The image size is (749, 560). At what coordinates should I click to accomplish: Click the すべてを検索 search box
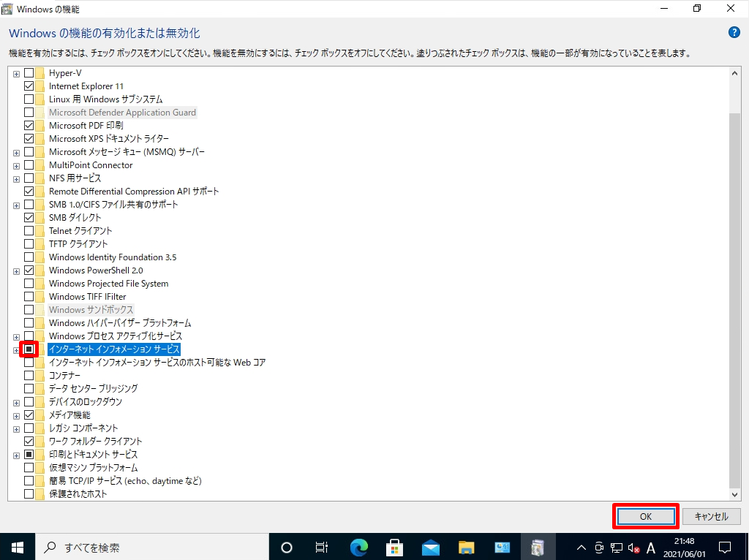[x=154, y=547]
